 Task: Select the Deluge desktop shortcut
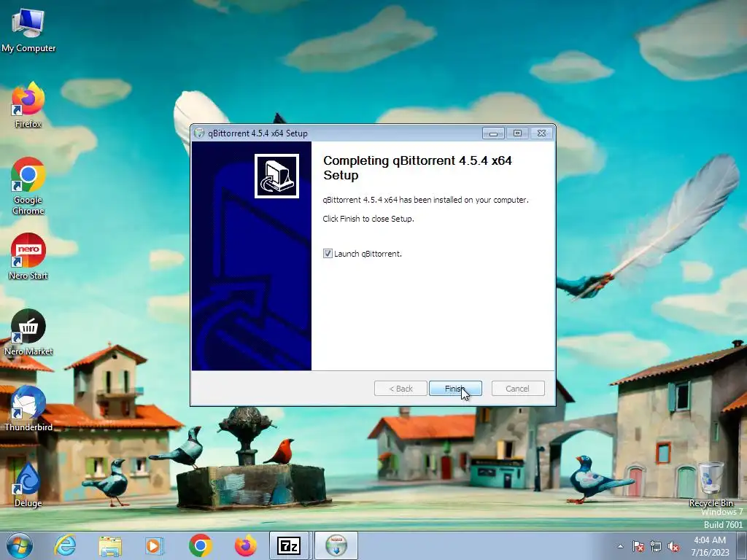tap(28, 484)
